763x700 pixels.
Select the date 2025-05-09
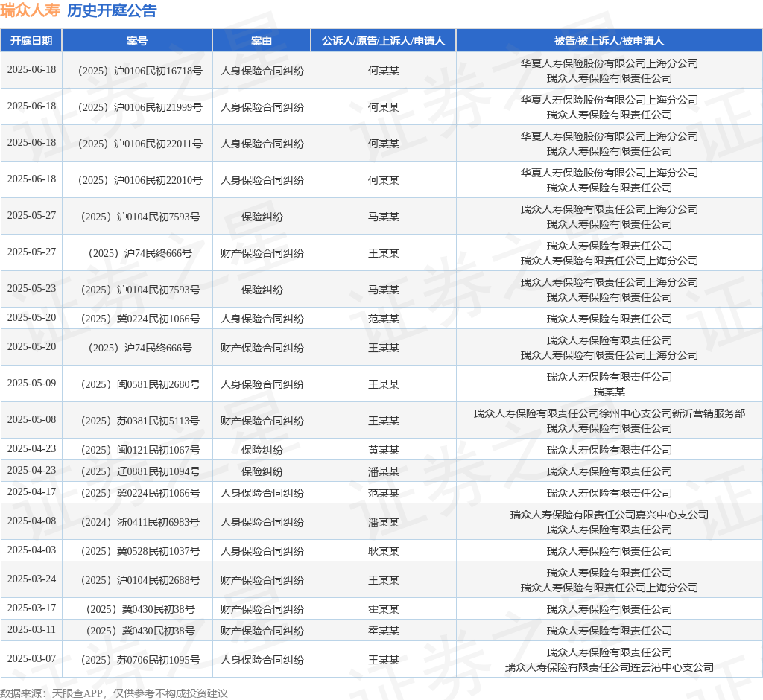pos(31,383)
